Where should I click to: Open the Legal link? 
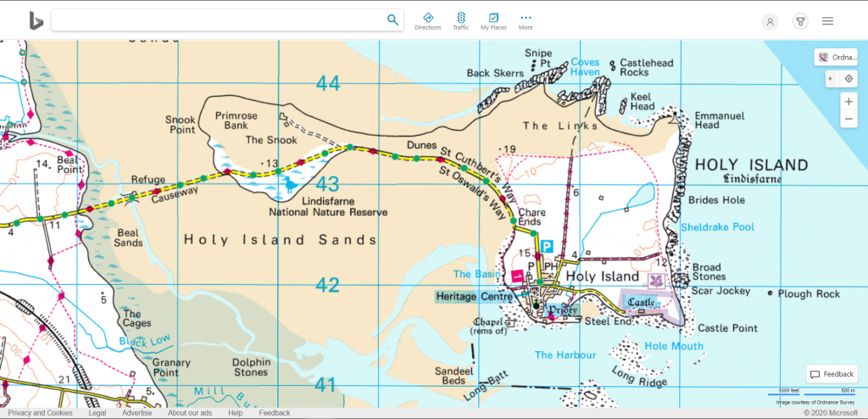[x=97, y=413]
